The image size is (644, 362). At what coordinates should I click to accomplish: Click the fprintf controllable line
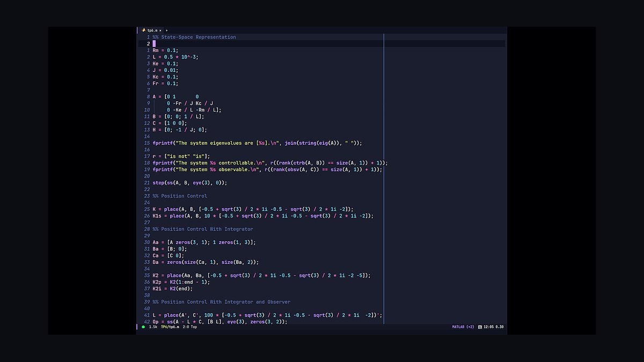pos(270,162)
